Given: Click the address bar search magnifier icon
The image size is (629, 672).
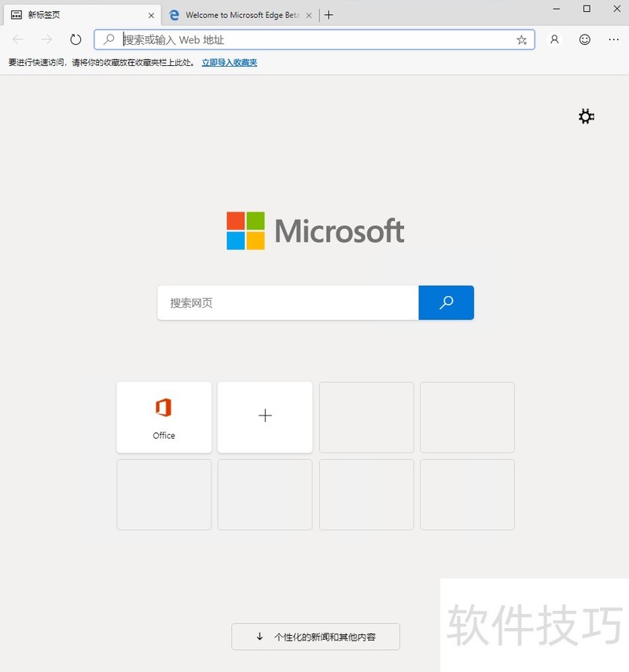Looking at the screenshot, I should [109, 39].
